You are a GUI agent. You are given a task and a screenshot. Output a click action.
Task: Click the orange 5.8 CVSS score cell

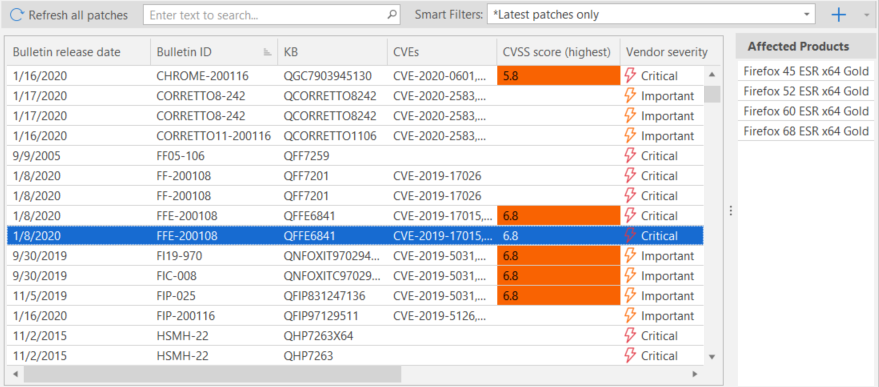(558, 76)
